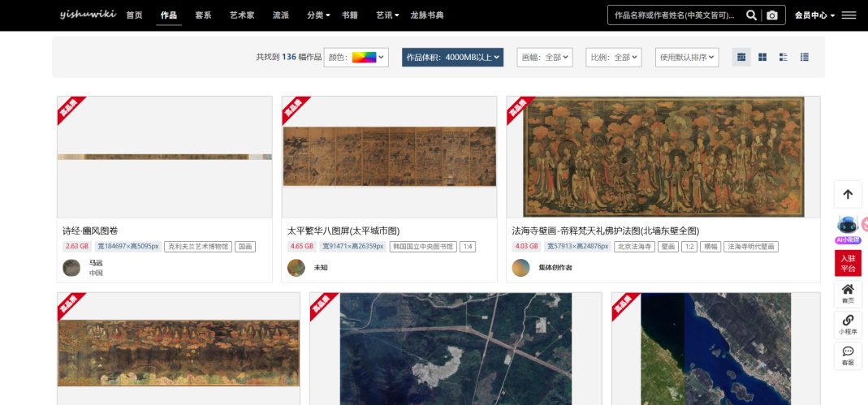
Task: Click the 首页 home icon in sidebar
Action: click(x=848, y=294)
